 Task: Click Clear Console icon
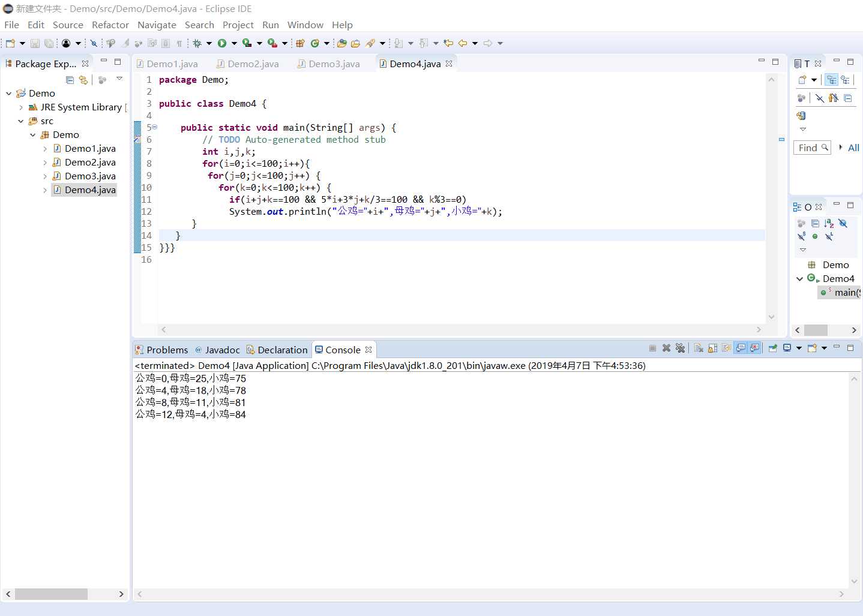699,348
